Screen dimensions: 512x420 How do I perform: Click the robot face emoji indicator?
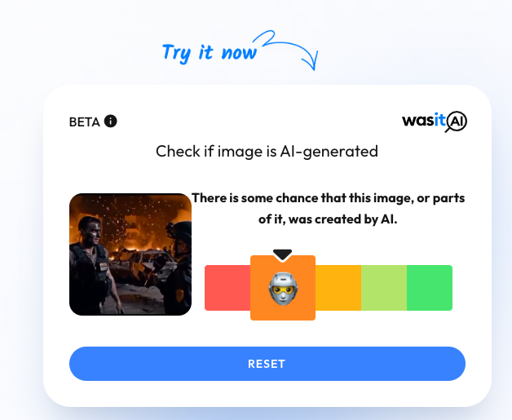pyautogui.click(x=283, y=289)
